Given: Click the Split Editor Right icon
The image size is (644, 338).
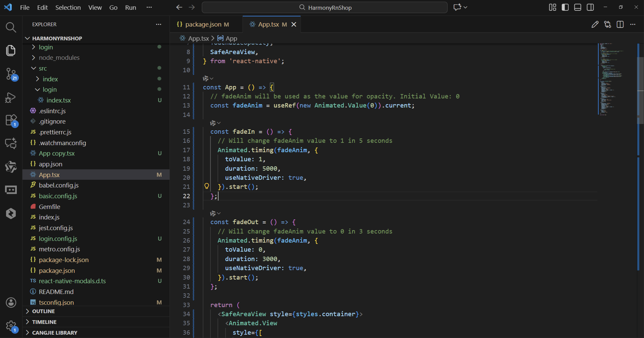Looking at the screenshot, I should coord(620,25).
